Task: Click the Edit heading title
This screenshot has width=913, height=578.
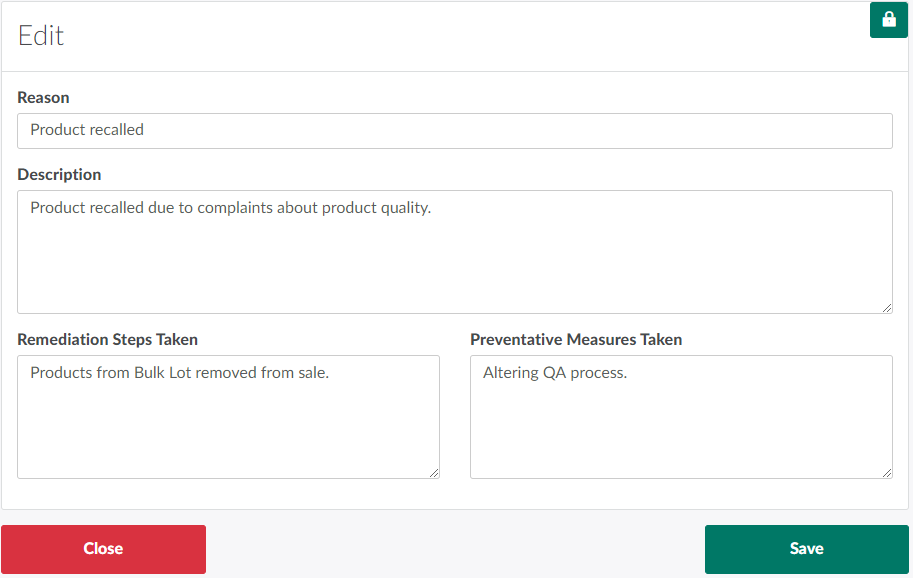Action: click(x=41, y=36)
